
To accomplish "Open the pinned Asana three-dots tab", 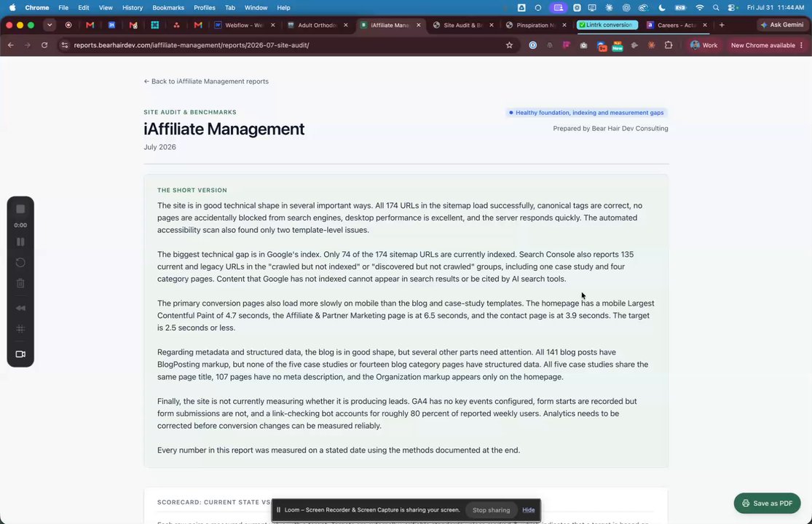I will [x=176, y=25].
